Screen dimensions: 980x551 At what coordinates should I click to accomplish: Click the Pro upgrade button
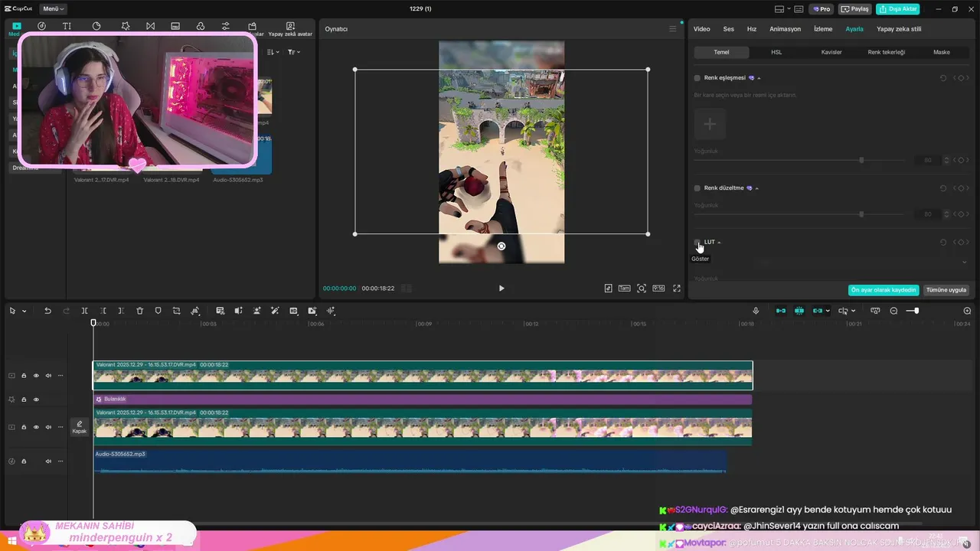pos(822,9)
